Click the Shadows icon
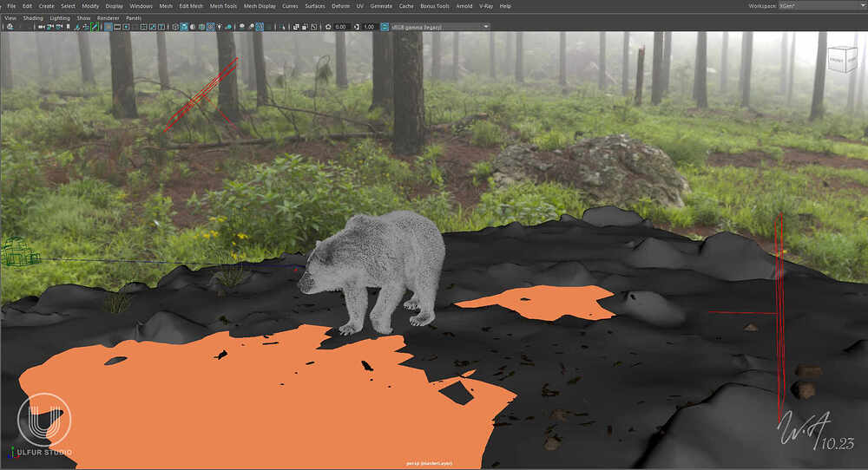This screenshot has width=868, height=470. [x=228, y=27]
